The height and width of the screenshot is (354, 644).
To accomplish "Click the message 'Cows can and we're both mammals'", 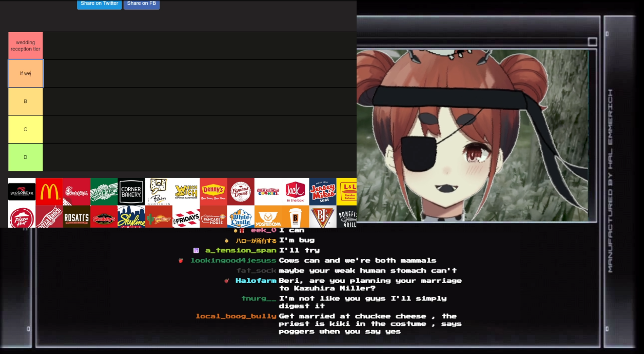I will [357, 261].
